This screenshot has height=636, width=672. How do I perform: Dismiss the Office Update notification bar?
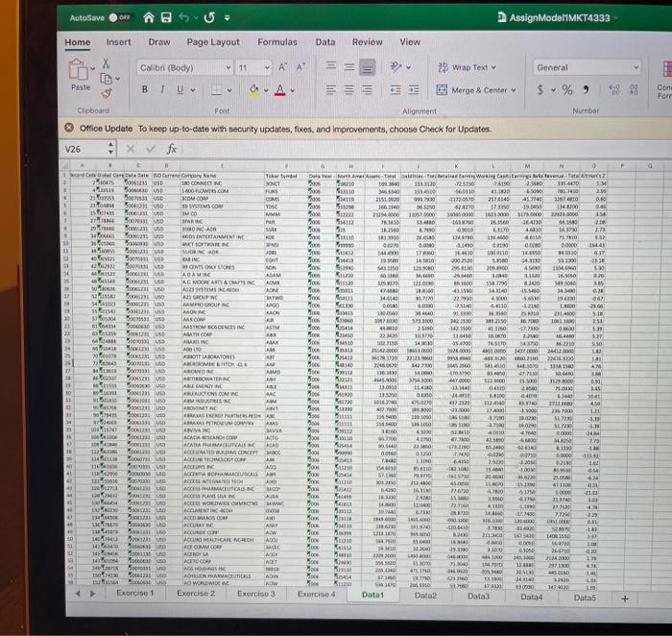click(69, 128)
